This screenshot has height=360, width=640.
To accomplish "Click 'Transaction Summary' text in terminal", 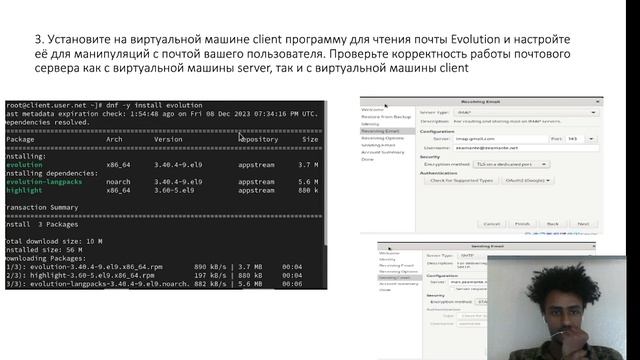I will [x=42, y=207].
